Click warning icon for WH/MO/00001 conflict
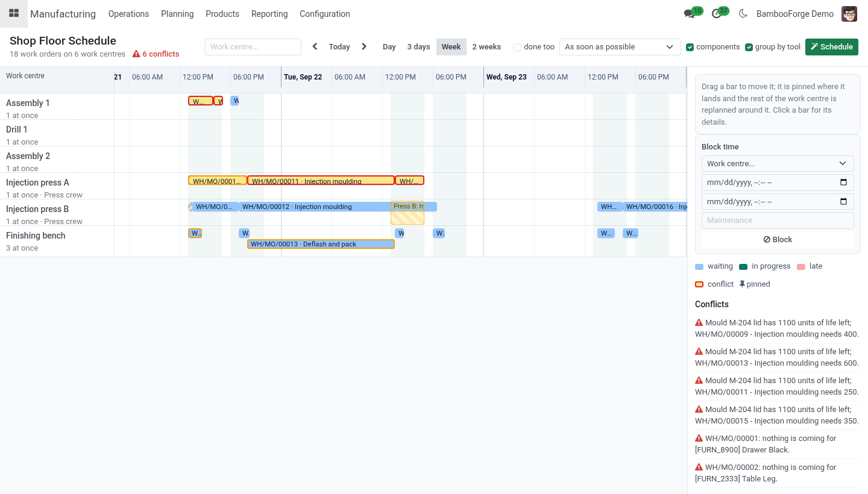This screenshot has width=868, height=494. (699, 439)
